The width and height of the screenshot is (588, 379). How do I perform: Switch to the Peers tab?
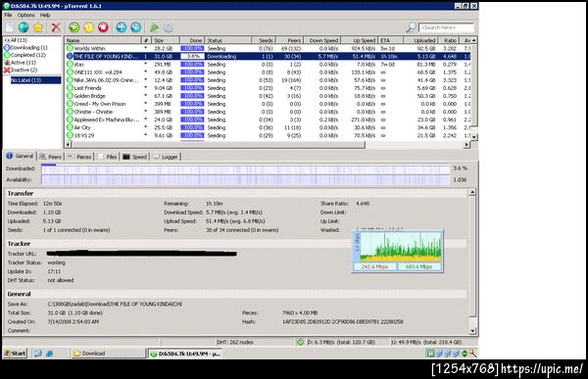coord(51,157)
